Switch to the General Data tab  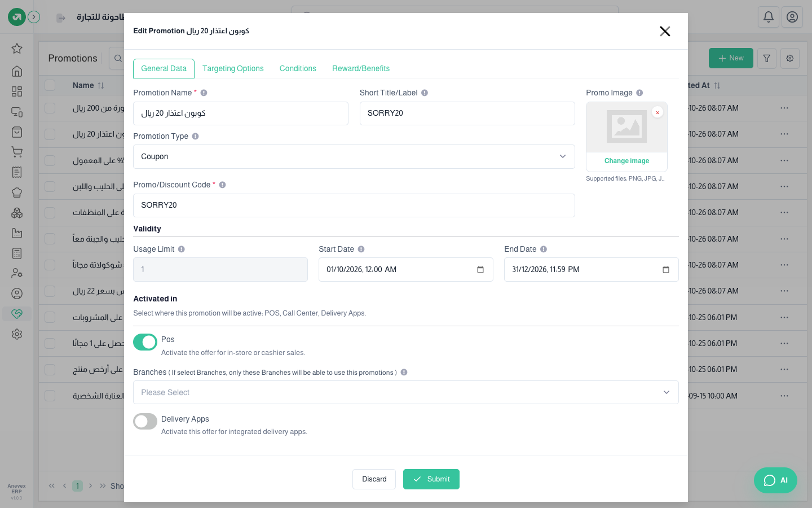point(164,68)
